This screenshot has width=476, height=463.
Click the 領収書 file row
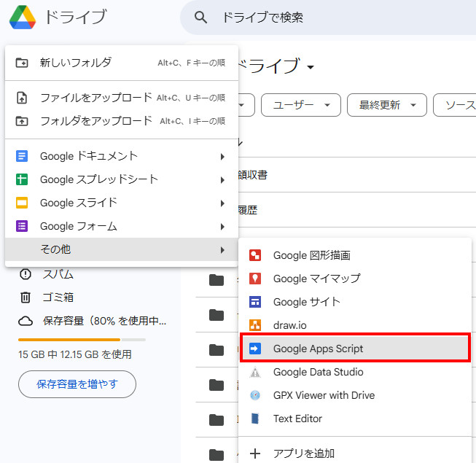tap(357, 175)
